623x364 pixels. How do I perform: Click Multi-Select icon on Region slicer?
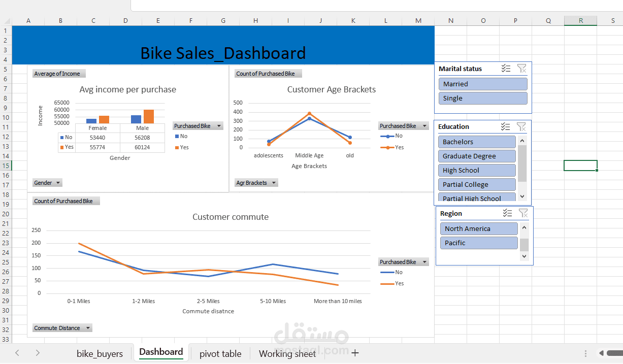tap(507, 213)
